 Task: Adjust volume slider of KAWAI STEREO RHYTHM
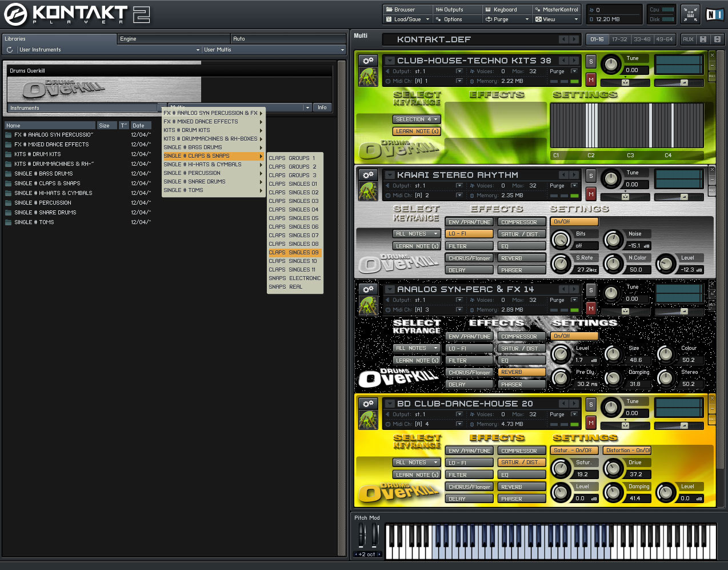[x=679, y=197]
